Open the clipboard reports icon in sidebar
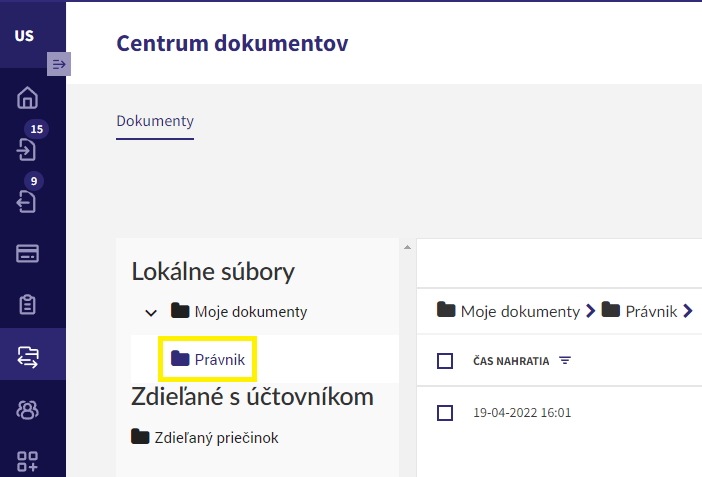This screenshot has width=702, height=477. pos(27,305)
